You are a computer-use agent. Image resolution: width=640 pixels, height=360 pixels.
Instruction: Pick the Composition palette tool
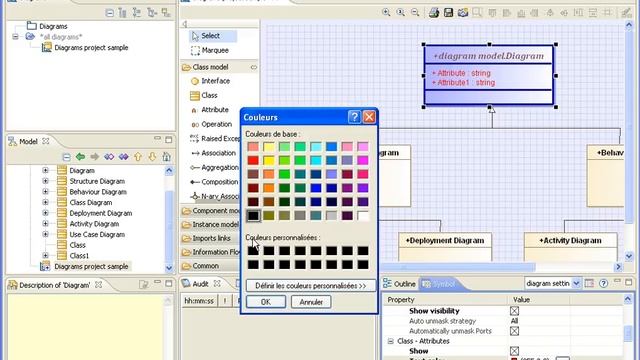pos(215,182)
